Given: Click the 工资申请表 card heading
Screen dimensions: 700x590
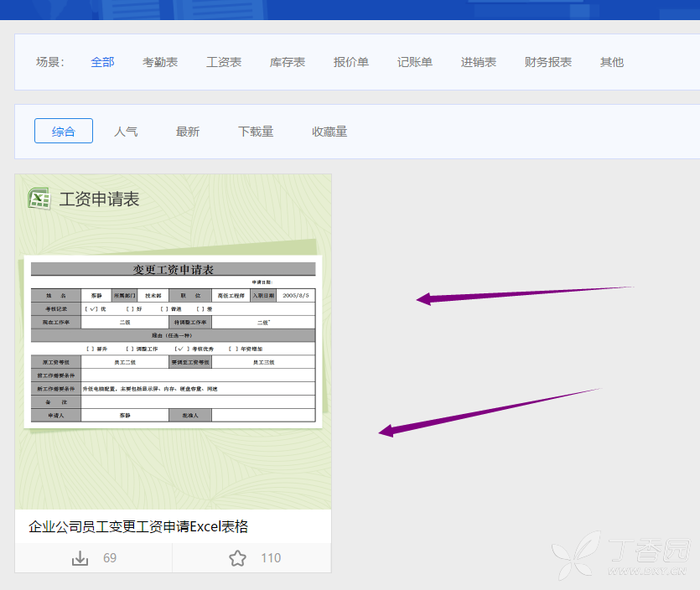Looking at the screenshot, I should tap(99, 199).
